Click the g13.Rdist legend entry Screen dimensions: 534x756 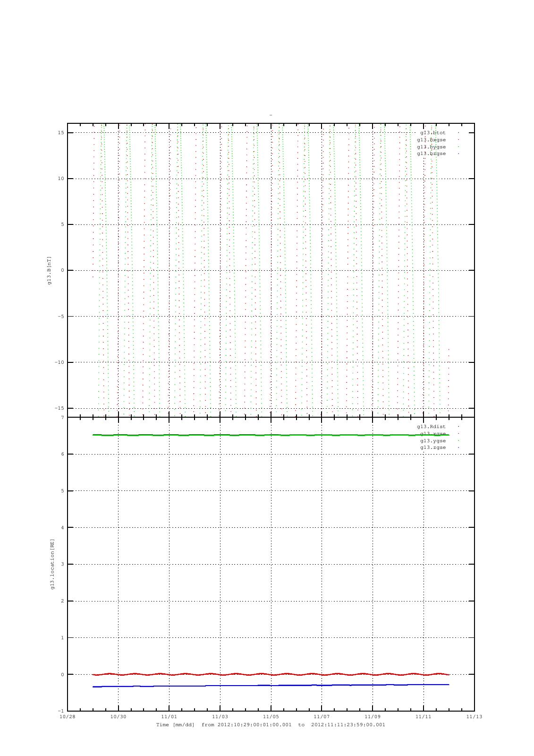tap(432, 427)
